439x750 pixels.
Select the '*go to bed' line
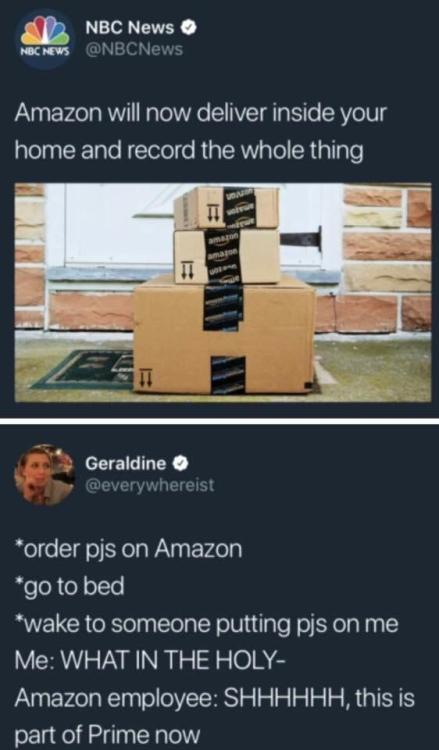pos(70,587)
